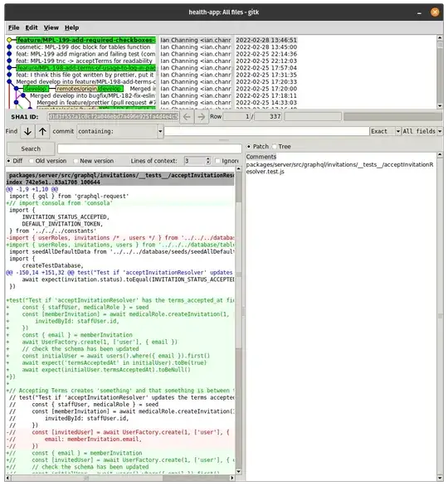Click the green 'develop' branch label

point(37,89)
